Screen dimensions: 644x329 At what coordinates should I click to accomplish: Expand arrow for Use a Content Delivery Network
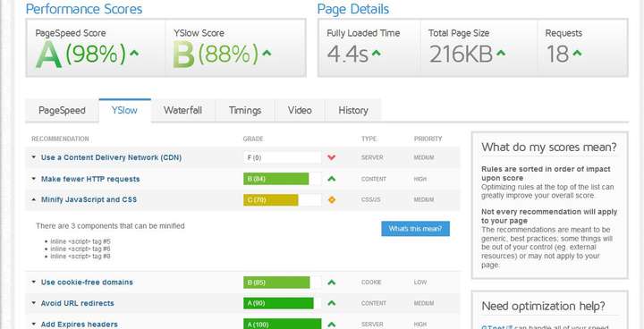click(34, 157)
